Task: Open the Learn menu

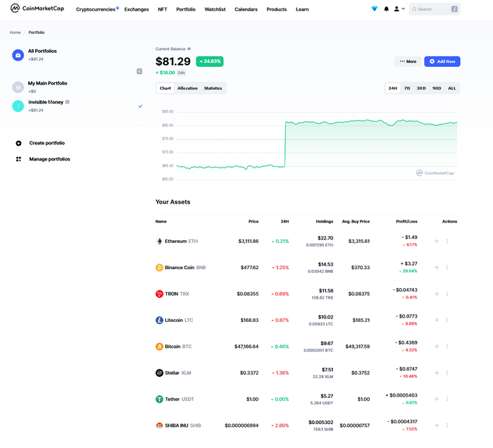Action: point(302,9)
